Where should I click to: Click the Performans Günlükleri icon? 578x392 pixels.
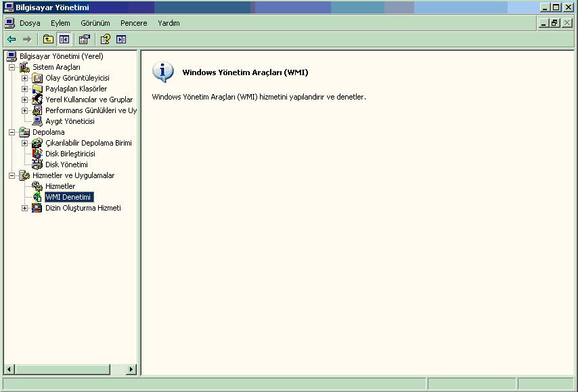pos(37,110)
